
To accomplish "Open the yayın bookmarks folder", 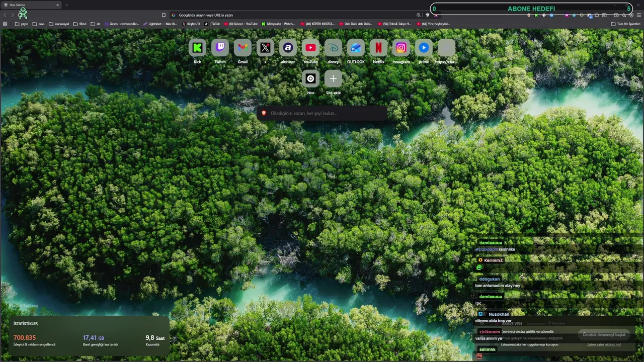I will point(22,24).
